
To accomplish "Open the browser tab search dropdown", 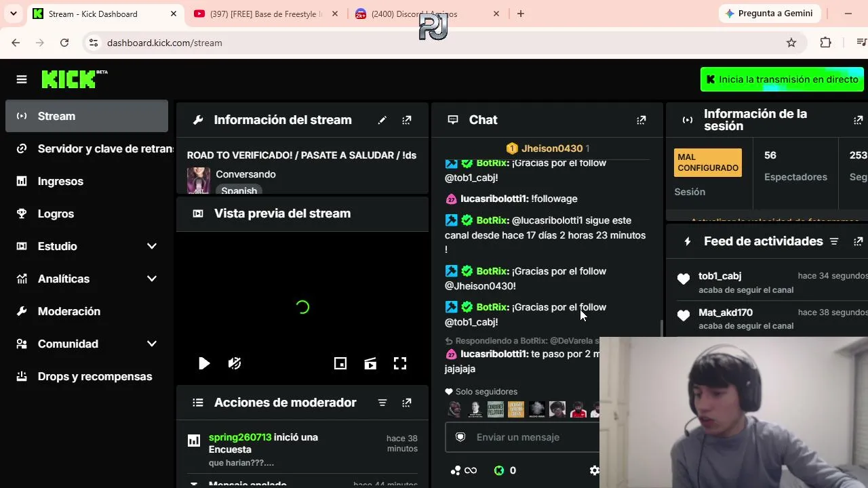I will coord(14,14).
